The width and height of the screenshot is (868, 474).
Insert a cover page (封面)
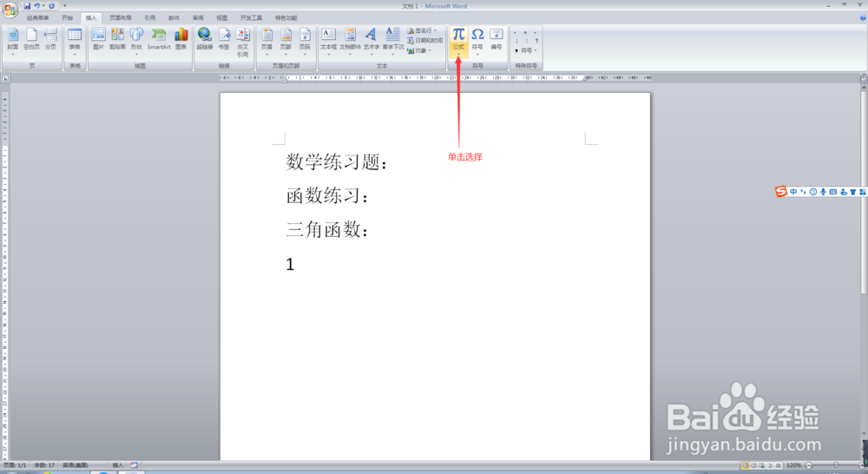coord(13,41)
